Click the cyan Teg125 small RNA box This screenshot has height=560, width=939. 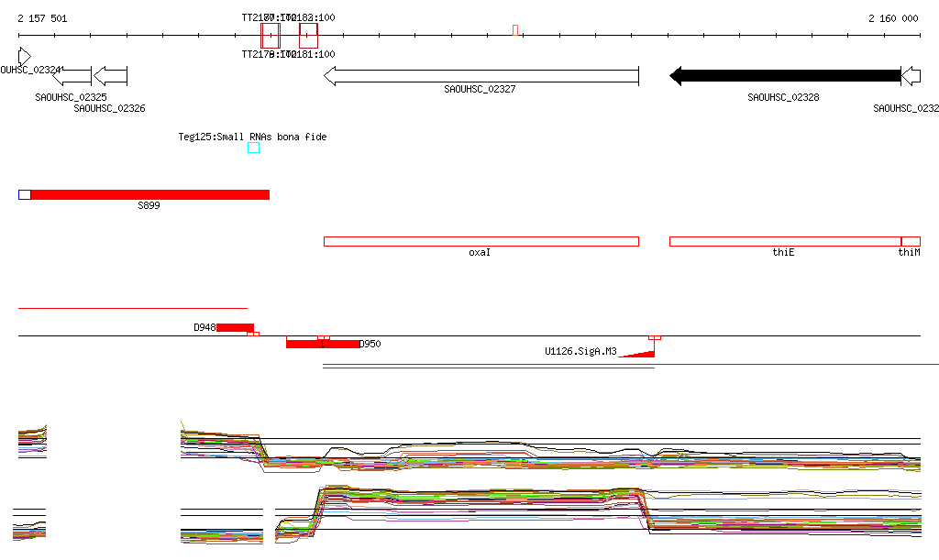(x=253, y=148)
